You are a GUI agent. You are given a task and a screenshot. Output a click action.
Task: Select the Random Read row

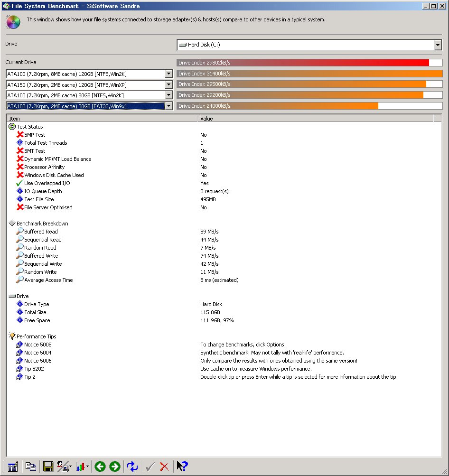coord(224,248)
